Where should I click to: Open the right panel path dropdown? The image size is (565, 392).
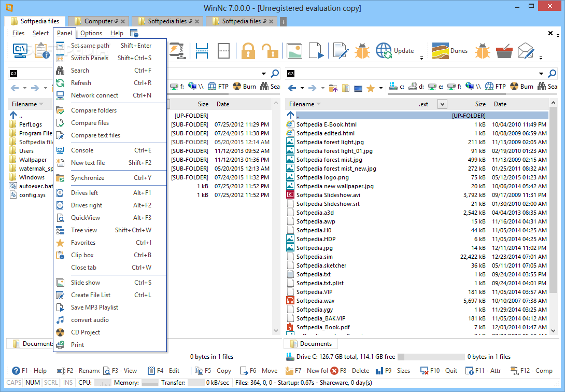point(541,74)
